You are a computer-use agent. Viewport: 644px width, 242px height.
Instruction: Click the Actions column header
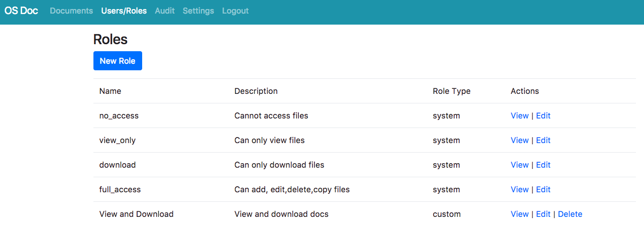click(525, 91)
